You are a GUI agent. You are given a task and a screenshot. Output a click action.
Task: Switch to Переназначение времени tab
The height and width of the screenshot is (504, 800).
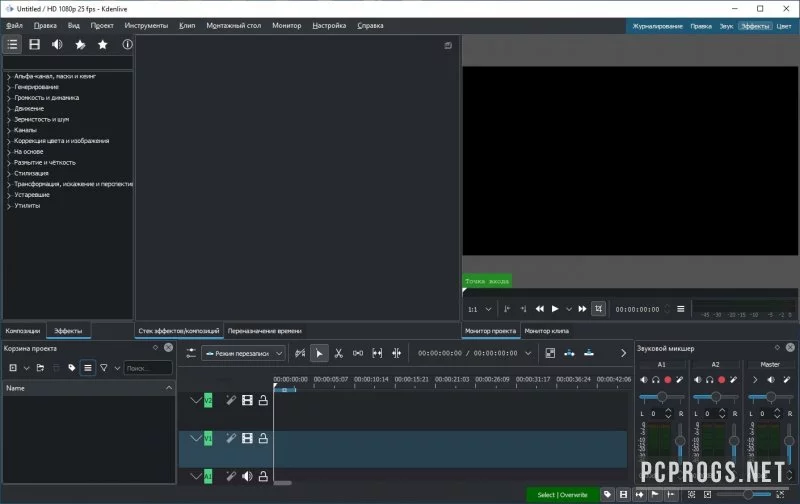[264, 331]
